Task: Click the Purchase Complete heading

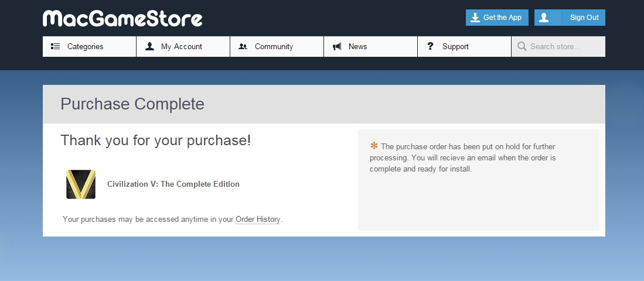Action: pos(132,104)
